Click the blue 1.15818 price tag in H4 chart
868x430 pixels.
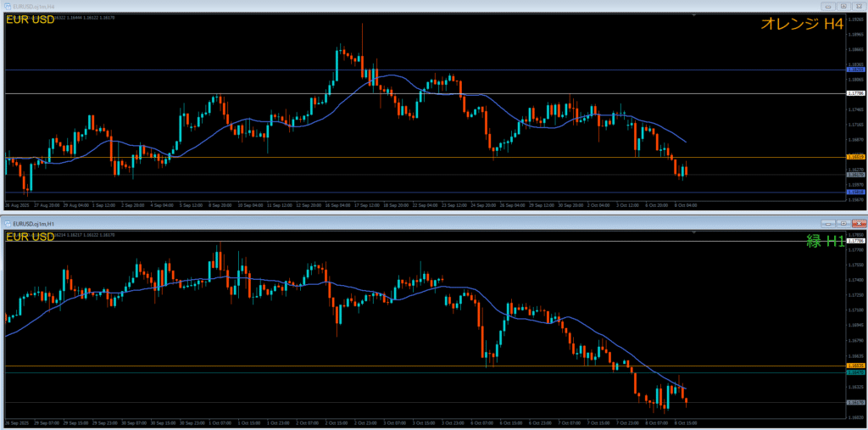[855, 193]
